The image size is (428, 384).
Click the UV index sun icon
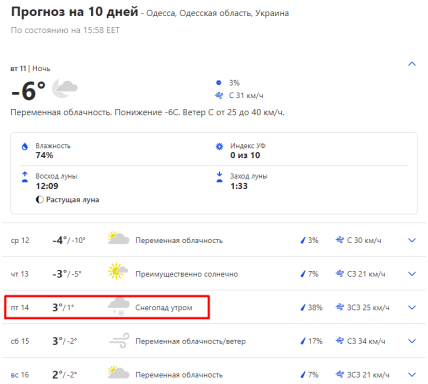click(219, 146)
